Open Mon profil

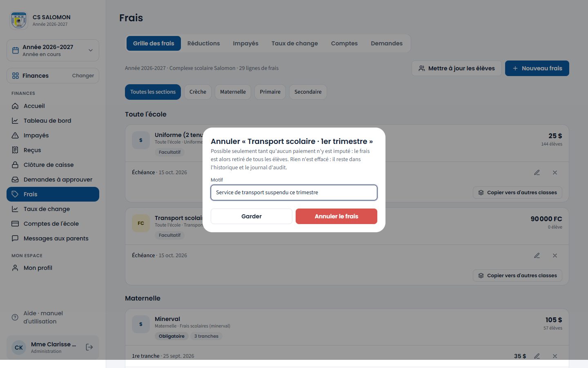tap(53, 268)
